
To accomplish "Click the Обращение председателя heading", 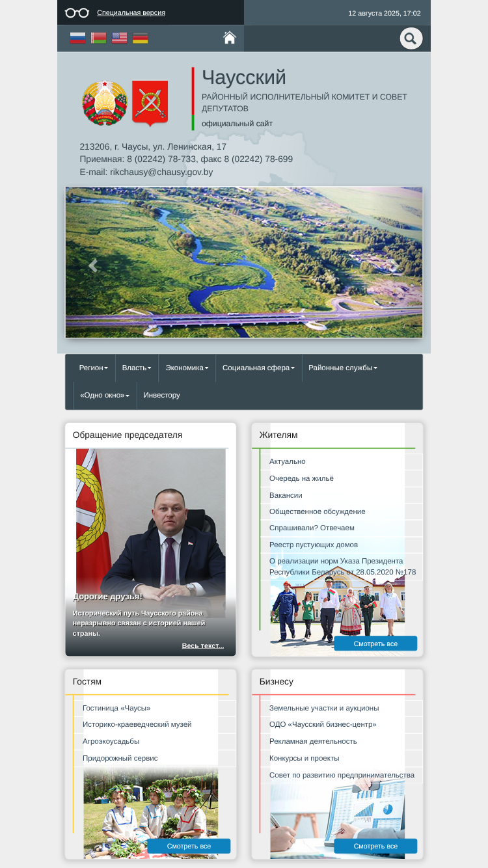I will 128,435.
